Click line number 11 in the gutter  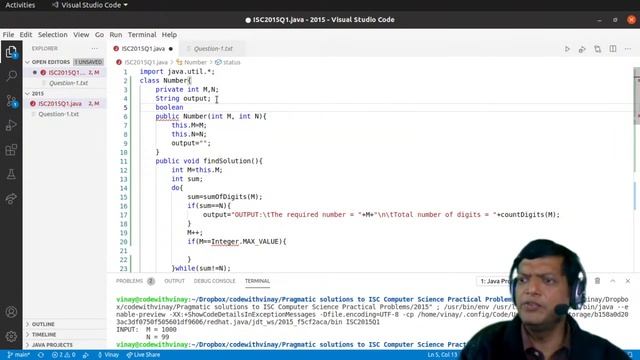click(124, 161)
